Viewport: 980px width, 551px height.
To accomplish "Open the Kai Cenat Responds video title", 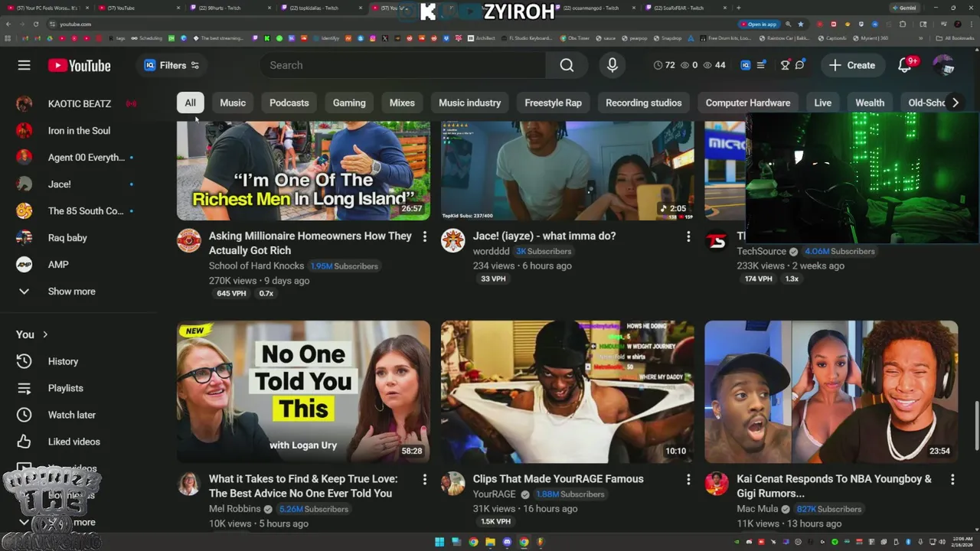I will (x=834, y=486).
